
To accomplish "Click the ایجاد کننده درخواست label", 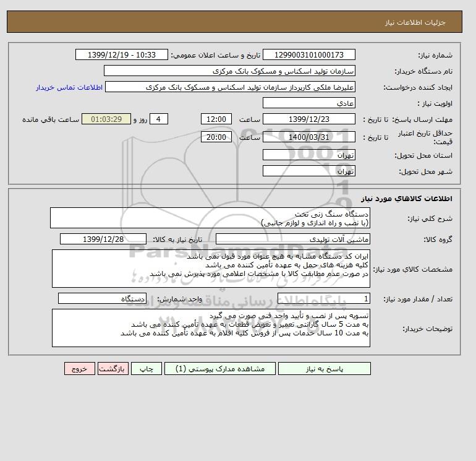I will pyautogui.click(x=418, y=87).
